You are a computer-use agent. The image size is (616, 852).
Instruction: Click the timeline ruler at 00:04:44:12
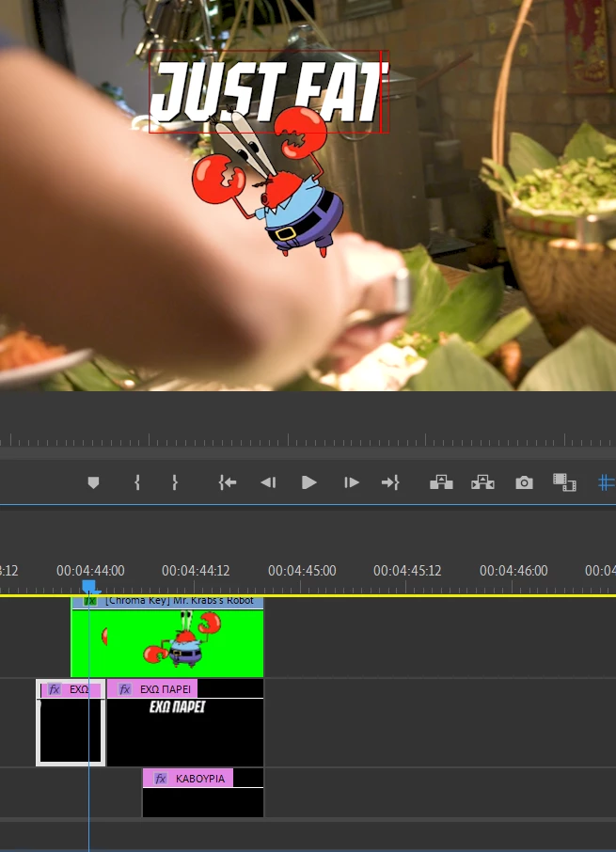196,571
